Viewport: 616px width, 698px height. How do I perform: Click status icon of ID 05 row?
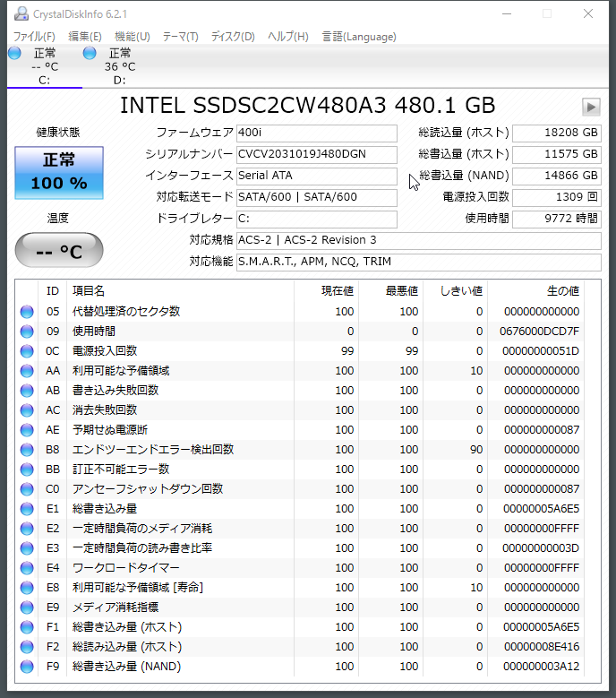(27, 312)
